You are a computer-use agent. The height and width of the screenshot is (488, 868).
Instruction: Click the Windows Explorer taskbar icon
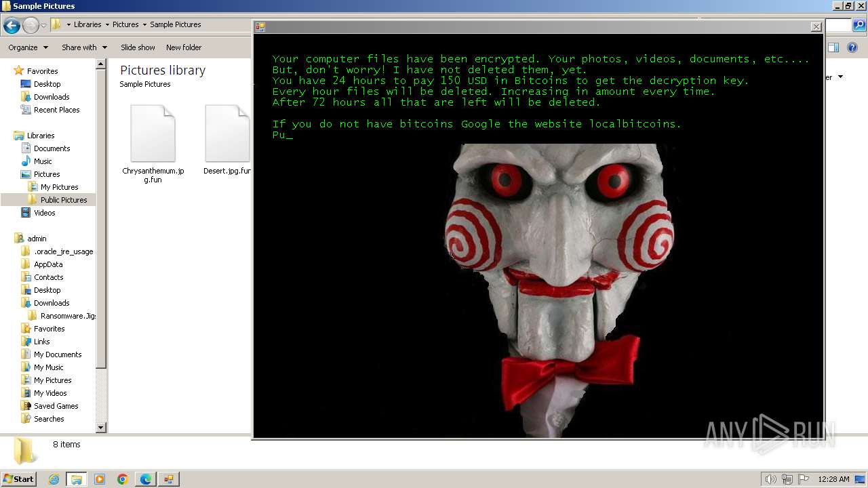click(76, 479)
